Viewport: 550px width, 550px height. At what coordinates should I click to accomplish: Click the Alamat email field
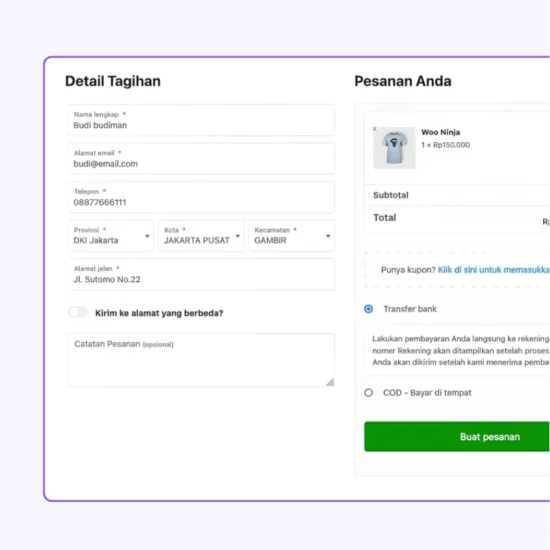201,159
